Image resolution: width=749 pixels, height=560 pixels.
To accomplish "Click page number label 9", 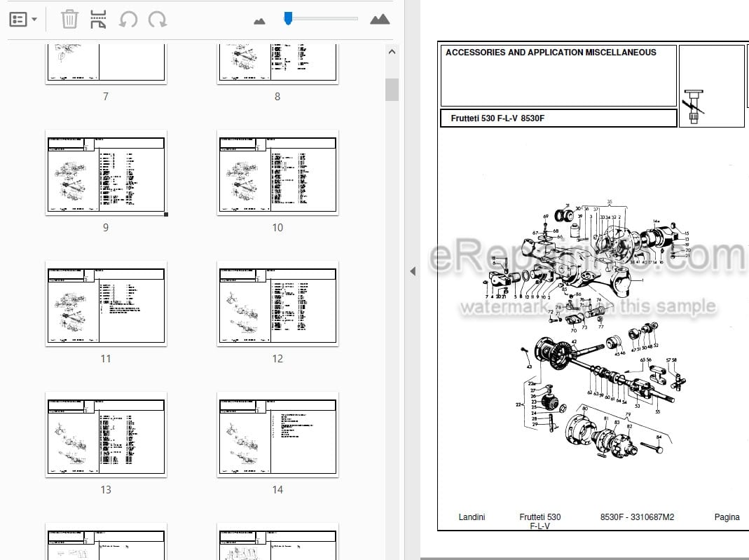I will pos(106,228).
